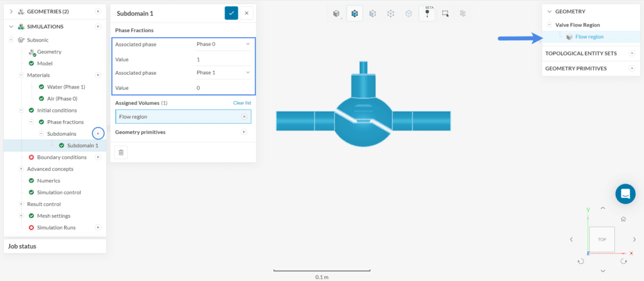Add a topological entity set
The image size is (644, 281).
[632, 53]
